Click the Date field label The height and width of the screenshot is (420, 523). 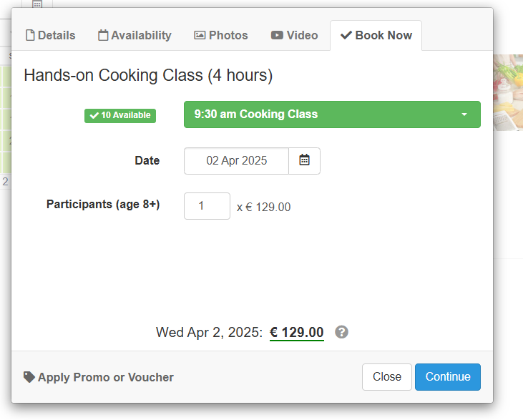[147, 160]
